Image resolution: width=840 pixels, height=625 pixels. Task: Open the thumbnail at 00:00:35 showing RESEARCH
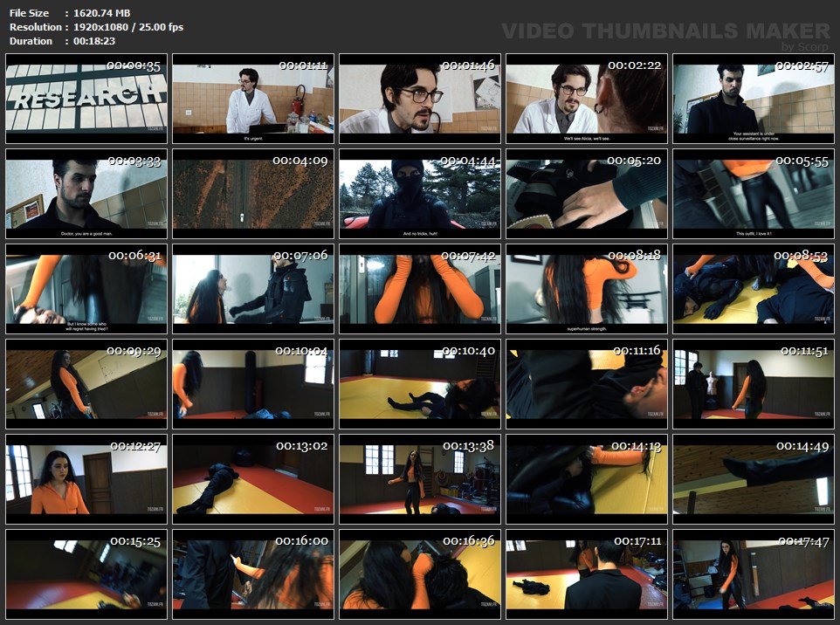86,98
